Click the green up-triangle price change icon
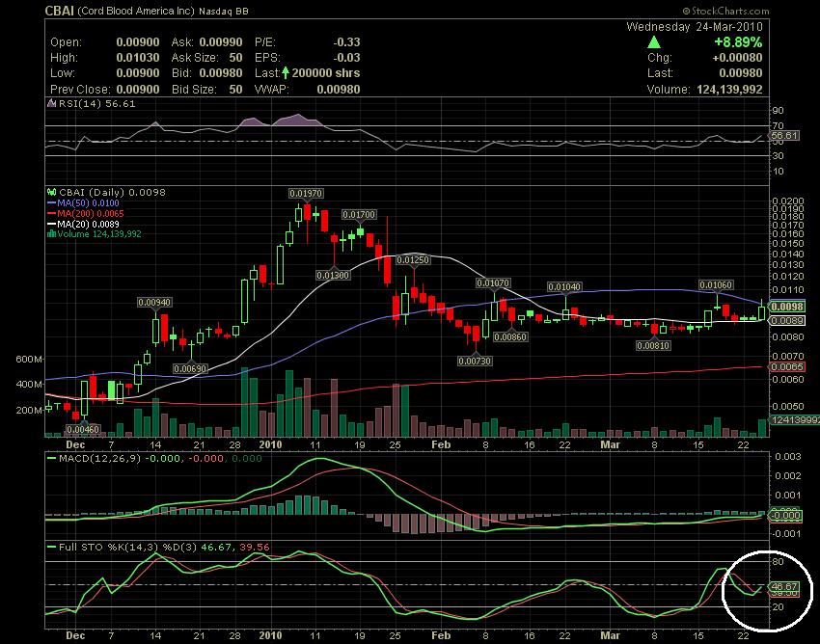Viewport: 820px width, 644px height. click(654, 41)
